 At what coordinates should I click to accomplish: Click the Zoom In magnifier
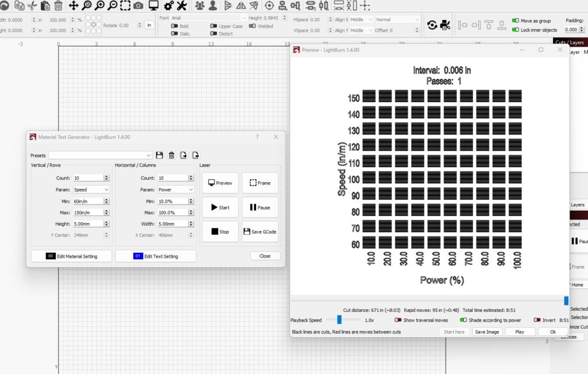tap(100, 5)
